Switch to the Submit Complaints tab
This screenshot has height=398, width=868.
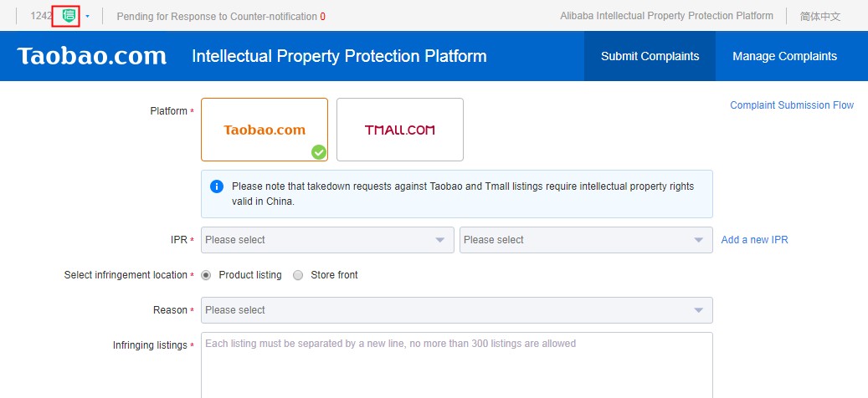tap(650, 56)
